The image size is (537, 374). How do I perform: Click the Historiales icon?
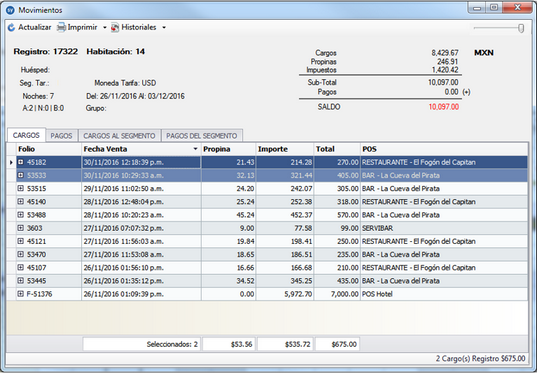115,27
